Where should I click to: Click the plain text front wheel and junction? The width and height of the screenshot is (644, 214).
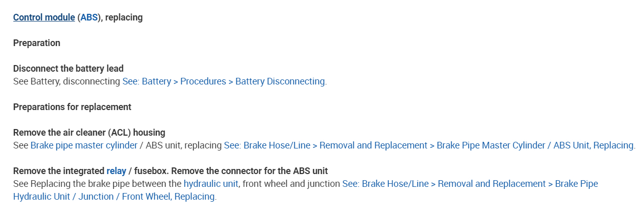[x=290, y=184]
